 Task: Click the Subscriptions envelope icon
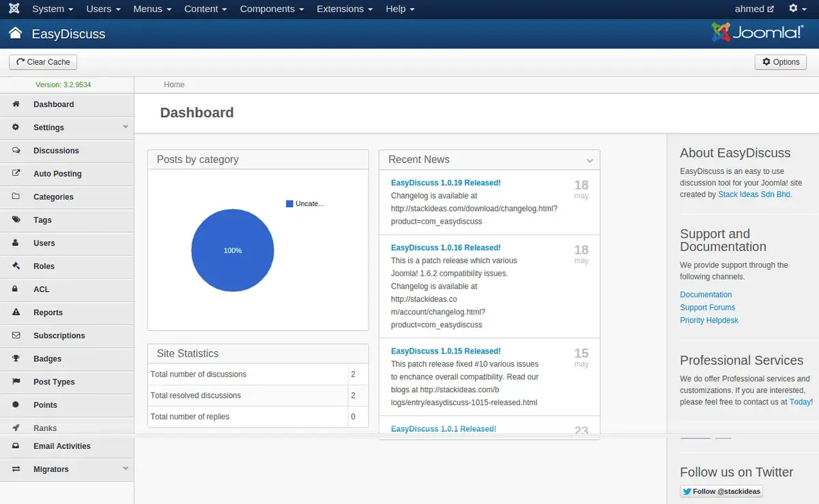pyautogui.click(x=16, y=336)
